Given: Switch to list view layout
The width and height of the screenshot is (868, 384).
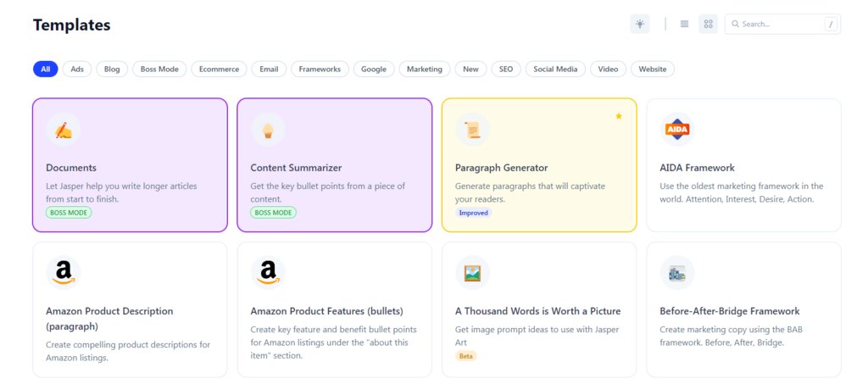Looking at the screenshot, I should click(684, 24).
